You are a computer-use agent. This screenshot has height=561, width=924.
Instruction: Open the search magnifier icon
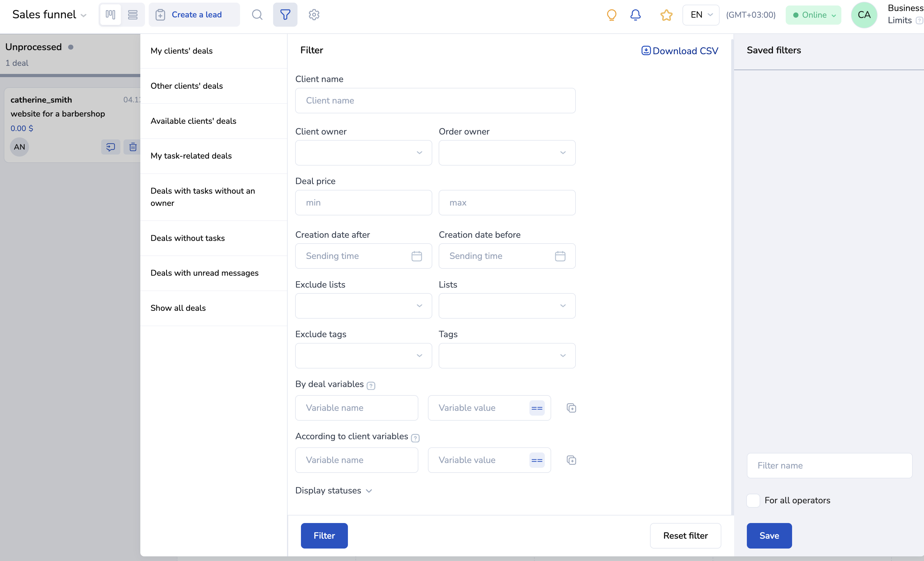coord(257,14)
